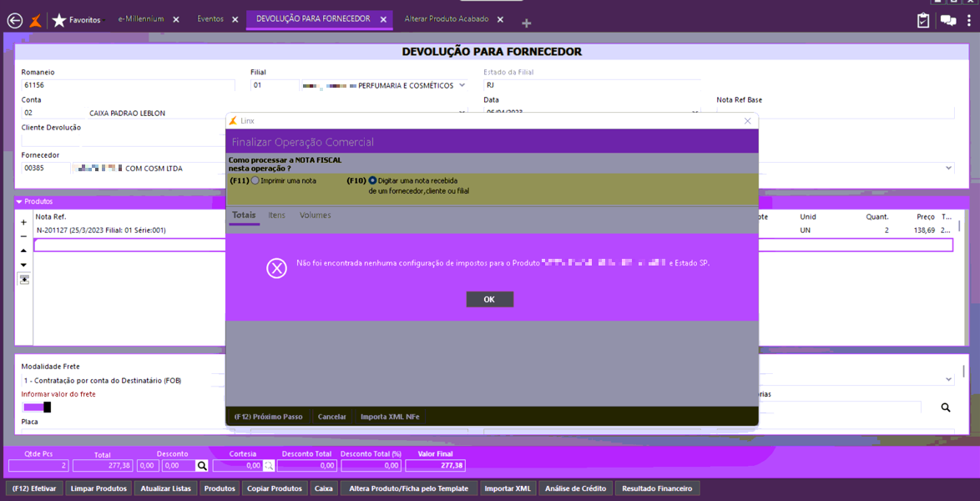
Task: Select the Totais tab in dialog
Action: click(244, 215)
